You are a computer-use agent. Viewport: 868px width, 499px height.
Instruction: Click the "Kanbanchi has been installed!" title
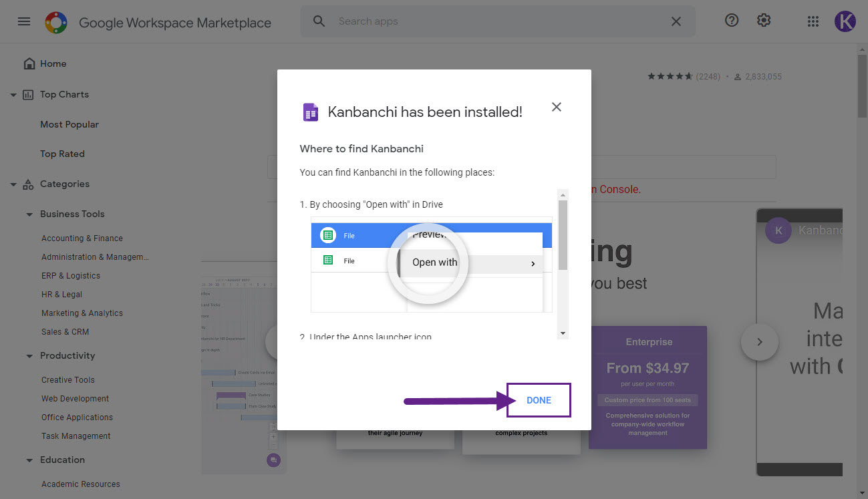pos(425,112)
